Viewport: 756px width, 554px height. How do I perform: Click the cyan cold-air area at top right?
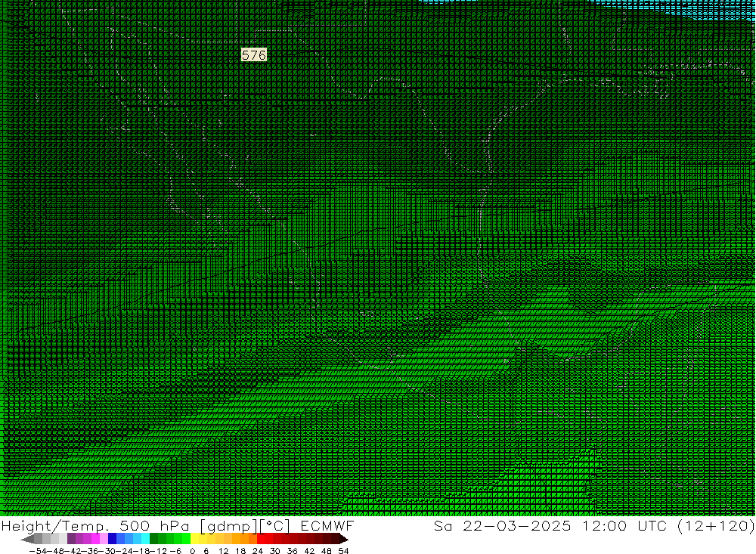click(699, 8)
